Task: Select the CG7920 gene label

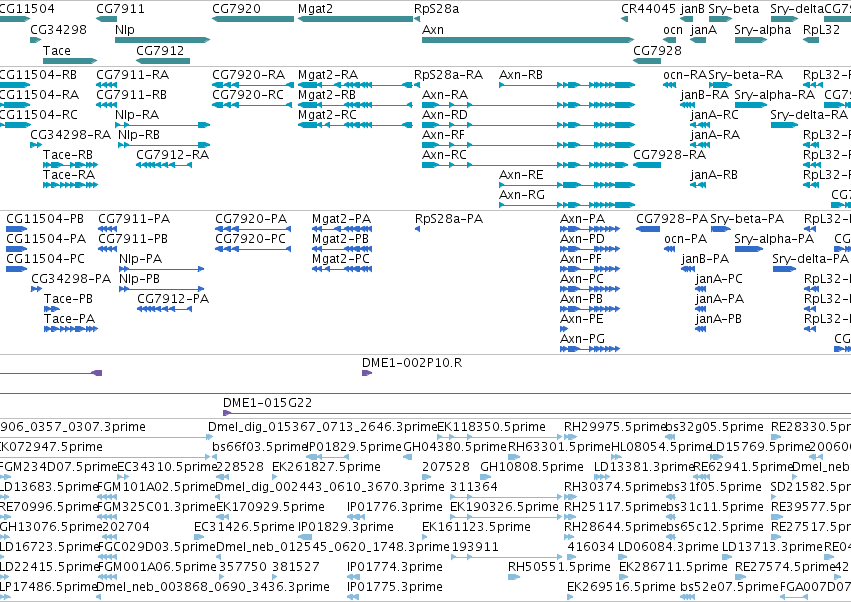Action: [236, 9]
